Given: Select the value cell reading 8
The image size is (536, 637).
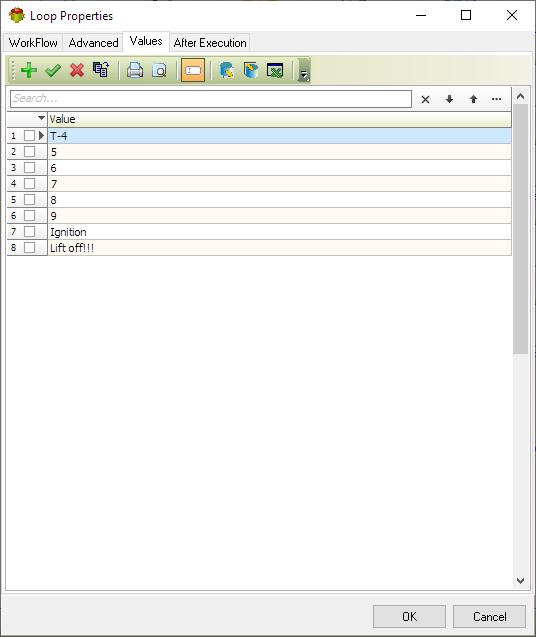Looking at the screenshot, I should click(x=279, y=199).
